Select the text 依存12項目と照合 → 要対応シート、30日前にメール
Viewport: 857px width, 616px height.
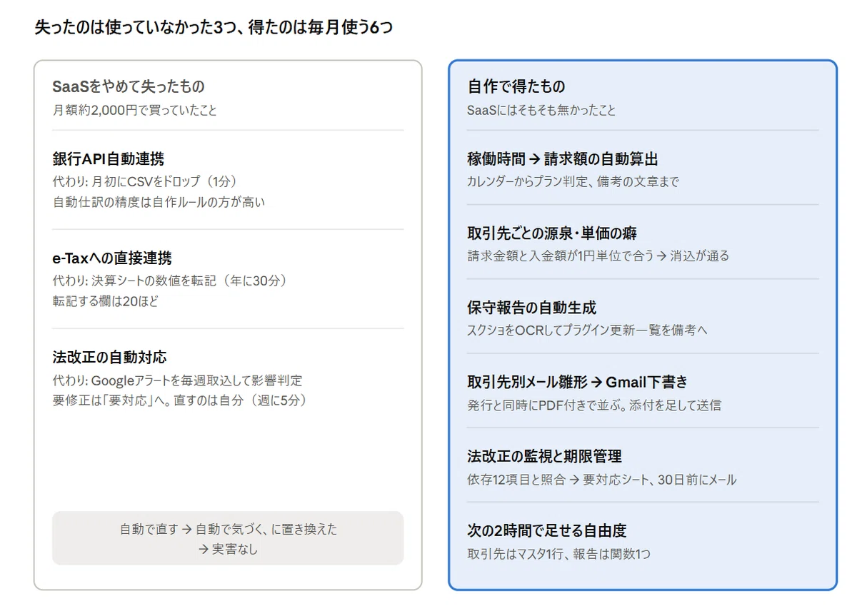602,479
